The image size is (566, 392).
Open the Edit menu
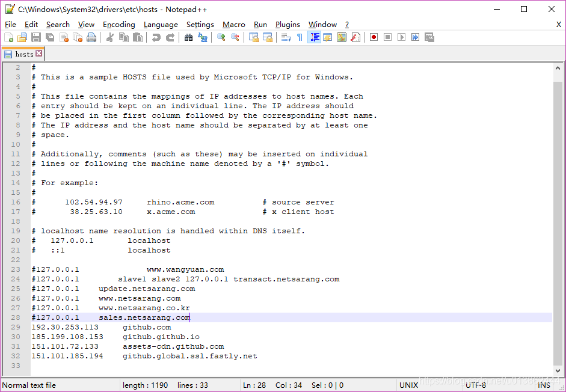click(31, 25)
